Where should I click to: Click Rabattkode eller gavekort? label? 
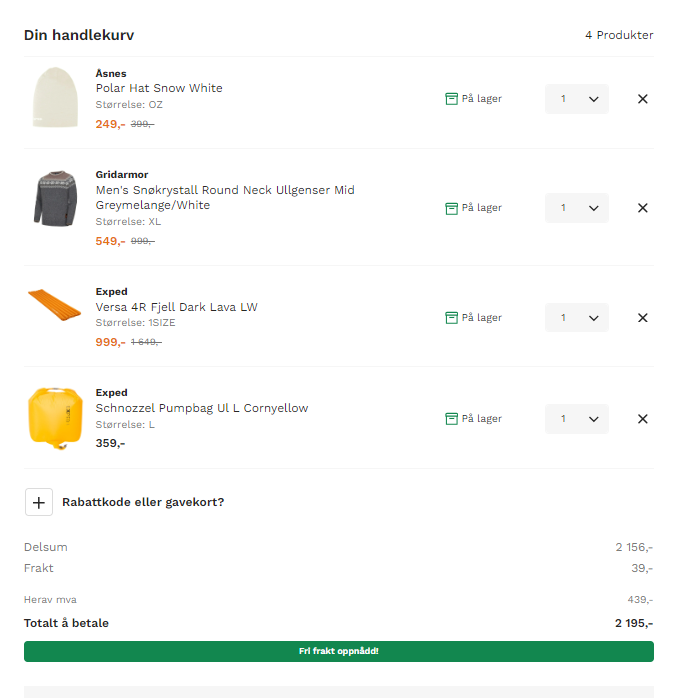click(143, 502)
